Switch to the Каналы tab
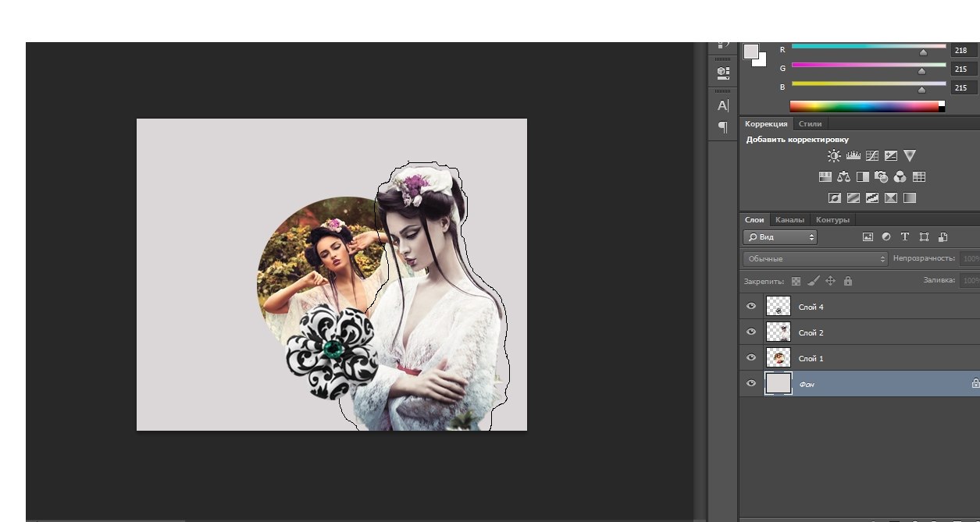 click(789, 220)
